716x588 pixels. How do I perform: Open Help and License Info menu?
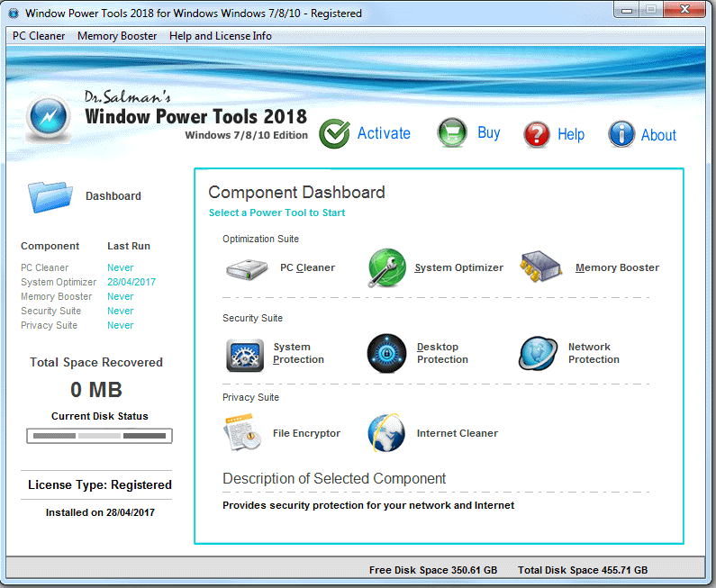click(220, 36)
